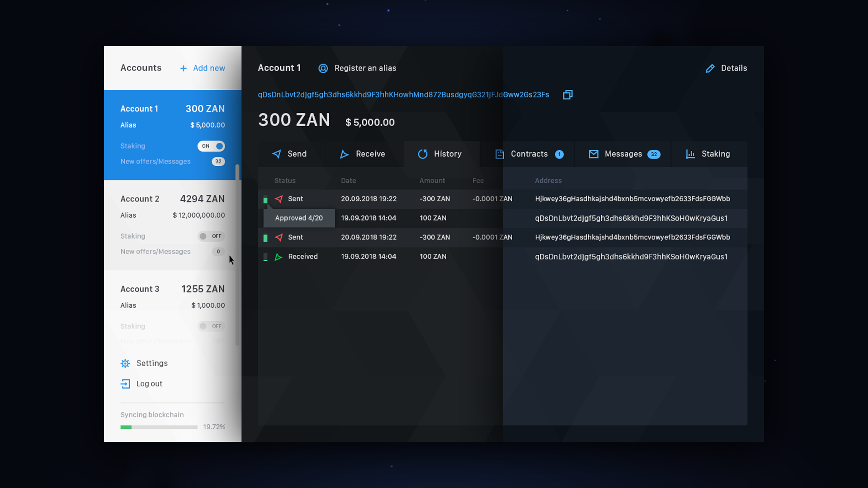Image resolution: width=868 pixels, height=488 pixels.
Task: Enable staking toggle for Account 3
Action: click(211, 326)
